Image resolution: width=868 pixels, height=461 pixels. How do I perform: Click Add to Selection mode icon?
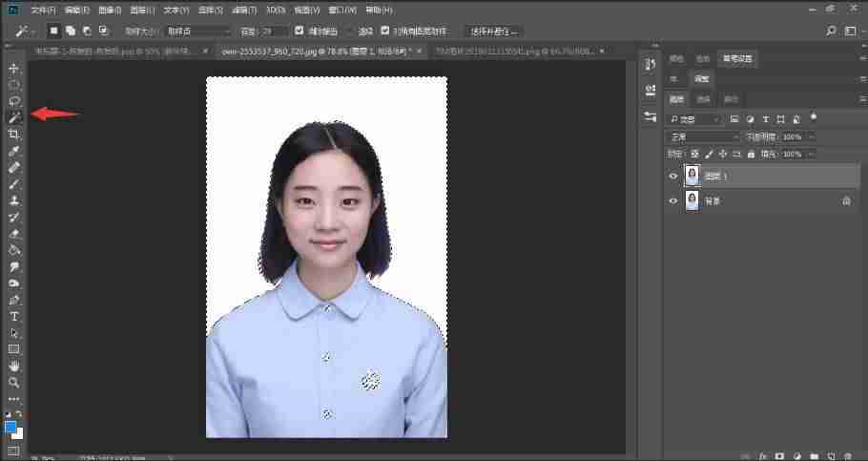click(x=71, y=31)
